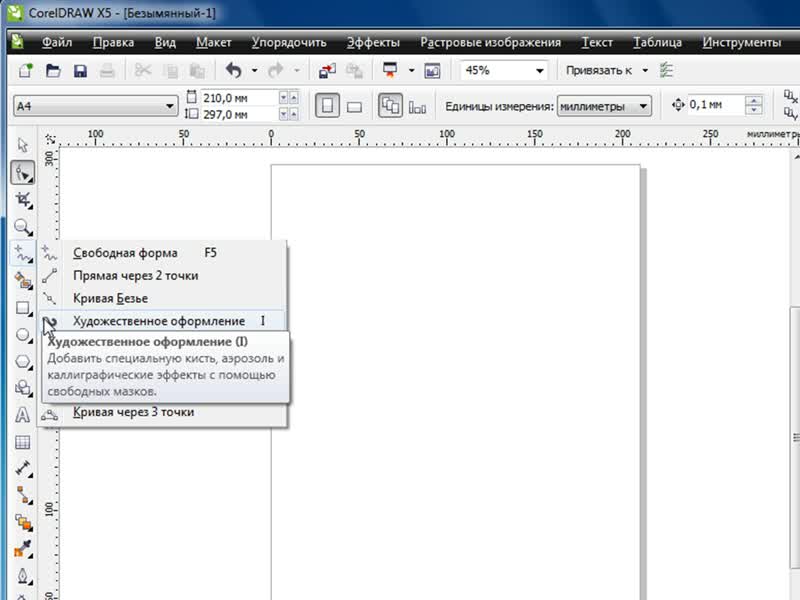Click the Export icon
This screenshot has height=600, width=800.
(x=354, y=70)
